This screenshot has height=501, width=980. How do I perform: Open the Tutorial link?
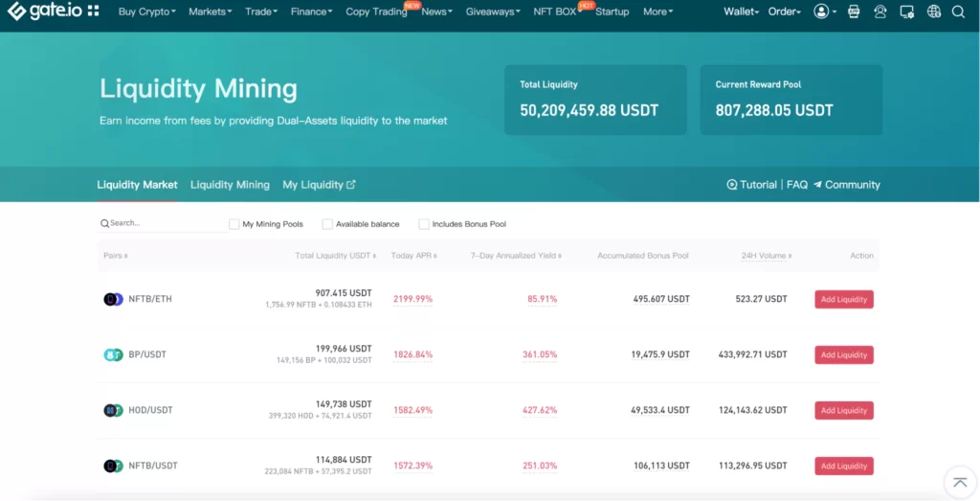coord(758,185)
